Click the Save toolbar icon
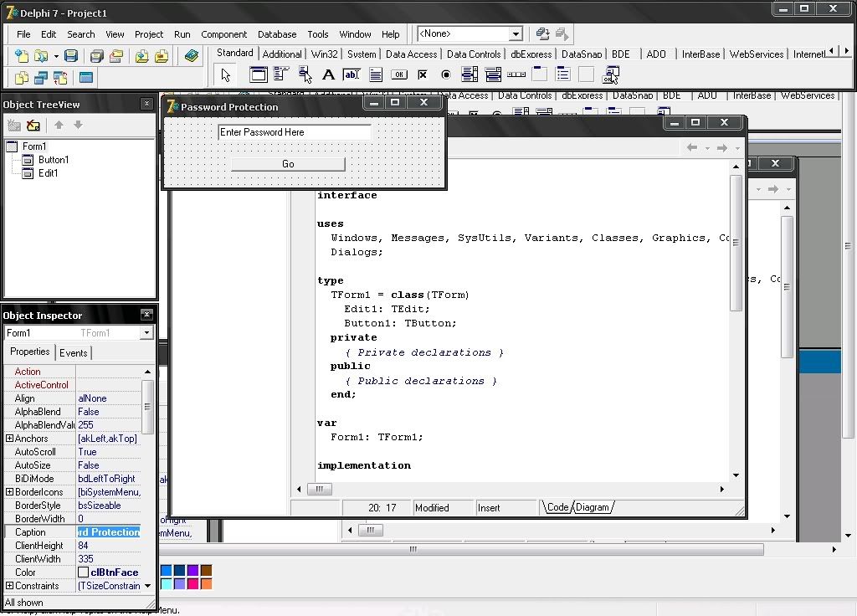Image resolution: width=857 pixels, height=616 pixels. (x=71, y=56)
